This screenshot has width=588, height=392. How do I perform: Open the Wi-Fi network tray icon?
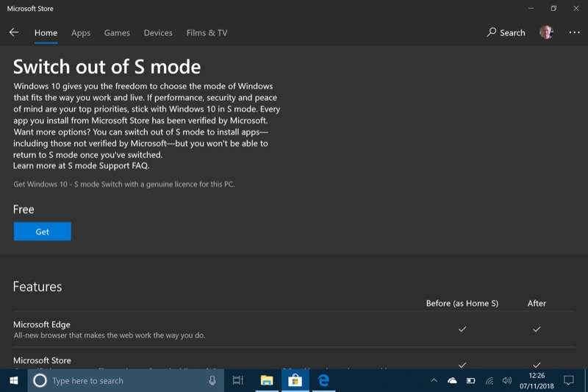click(490, 381)
